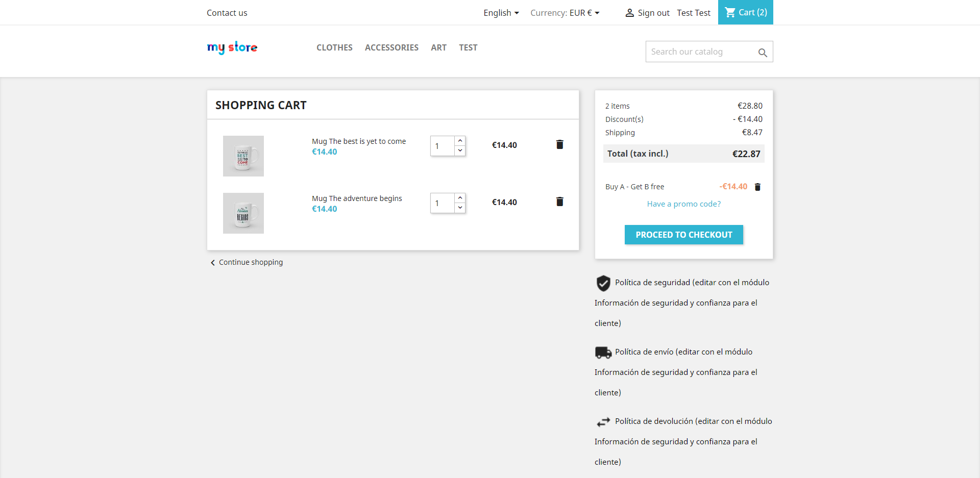Go to the Accessories category
Image resolution: width=980 pixels, height=478 pixels.
(x=391, y=47)
